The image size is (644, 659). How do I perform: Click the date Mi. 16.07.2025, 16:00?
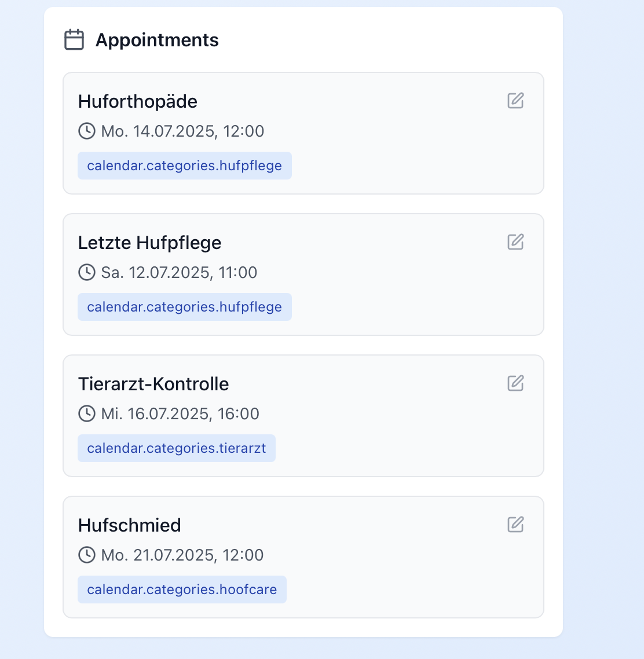coord(180,413)
